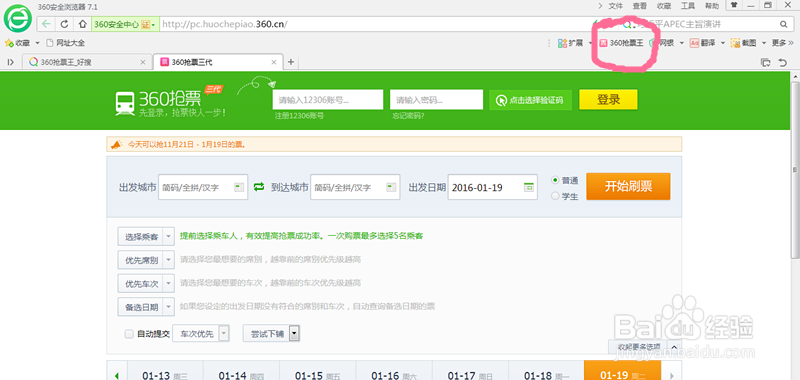Click the home page icon
The width and height of the screenshot is (800, 380).
tap(82, 24)
